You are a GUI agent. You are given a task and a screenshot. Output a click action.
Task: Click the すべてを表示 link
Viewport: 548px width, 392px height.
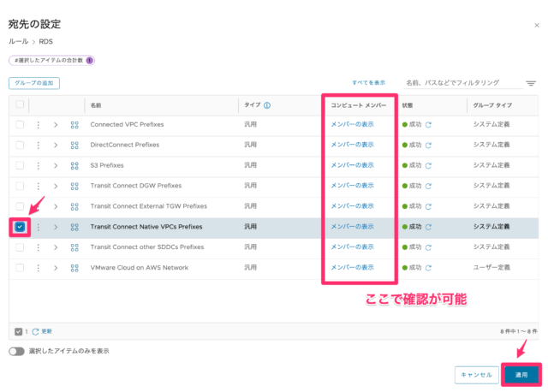[368, 83]
